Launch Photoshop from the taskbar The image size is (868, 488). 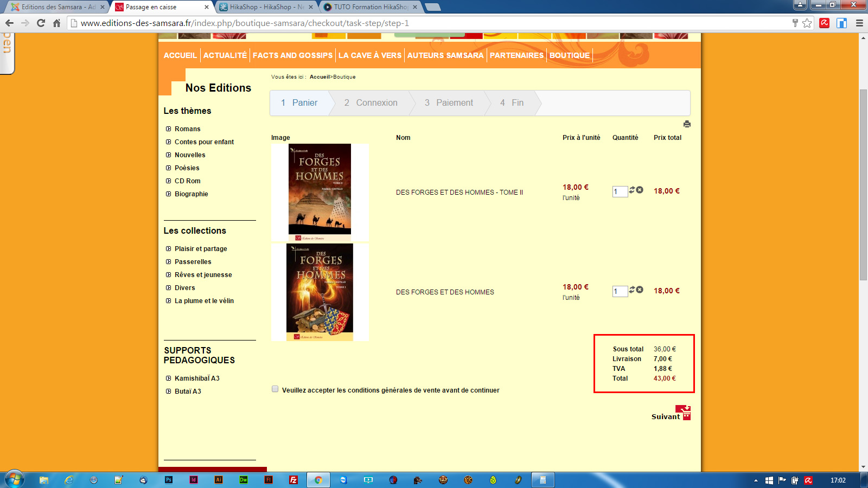click(169, 480)
